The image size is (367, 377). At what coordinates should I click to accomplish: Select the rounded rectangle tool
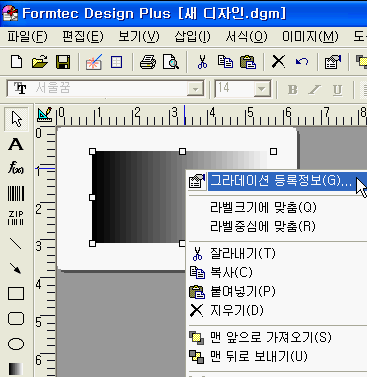point(16,319)
